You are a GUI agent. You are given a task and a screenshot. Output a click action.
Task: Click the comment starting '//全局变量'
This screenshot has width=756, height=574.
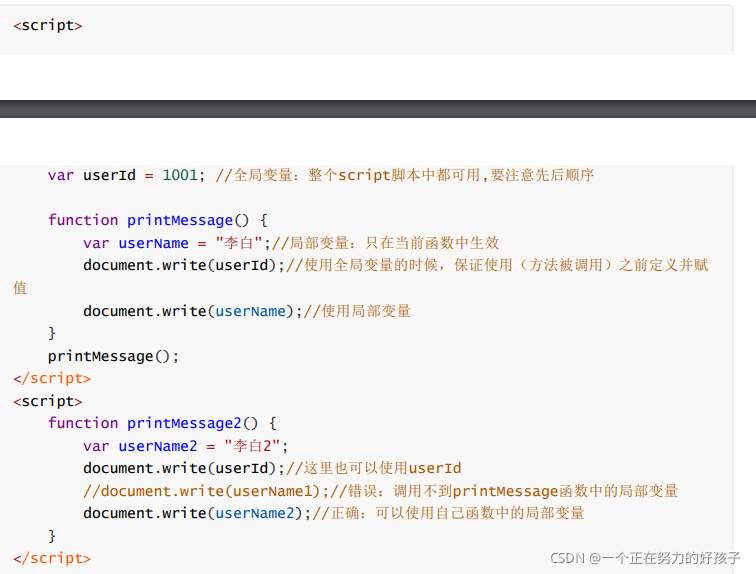[x=405, y=175]
